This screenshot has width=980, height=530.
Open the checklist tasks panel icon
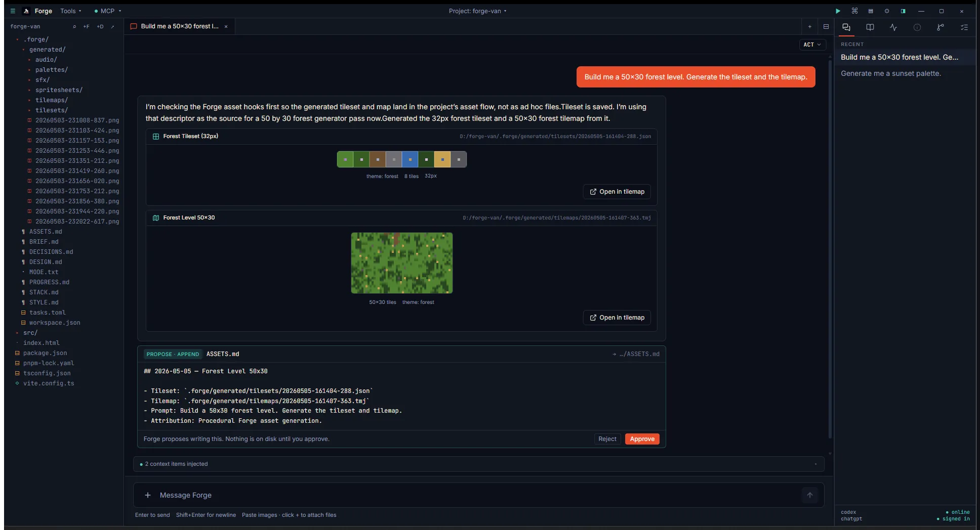click(964, 27)
